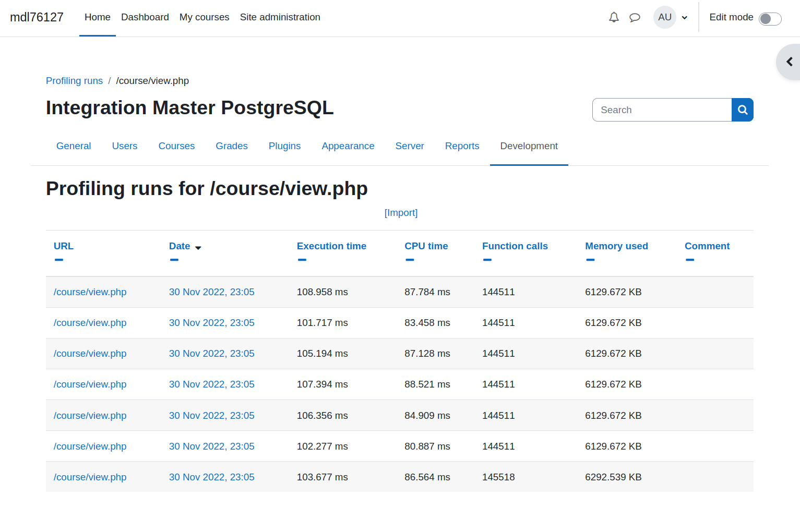Click the Date sort descending arrow

(x=198, y=248)
